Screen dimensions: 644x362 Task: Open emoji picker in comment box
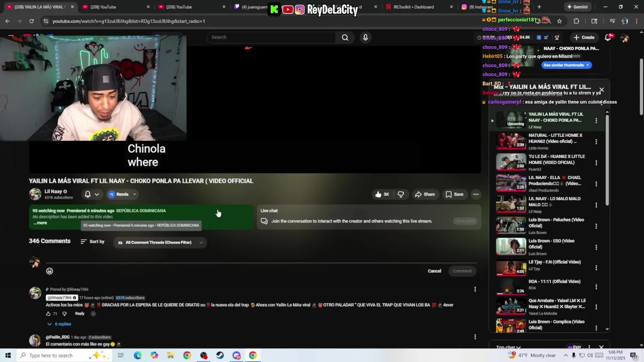tap(49, 271)
